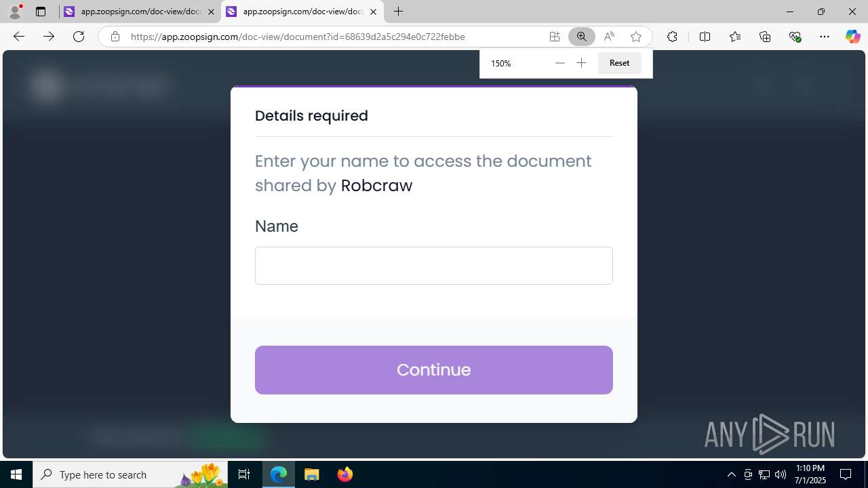Open the Extensions puzzle icon
This screenshot has height=488, width=868.
[x=672, y=37]
